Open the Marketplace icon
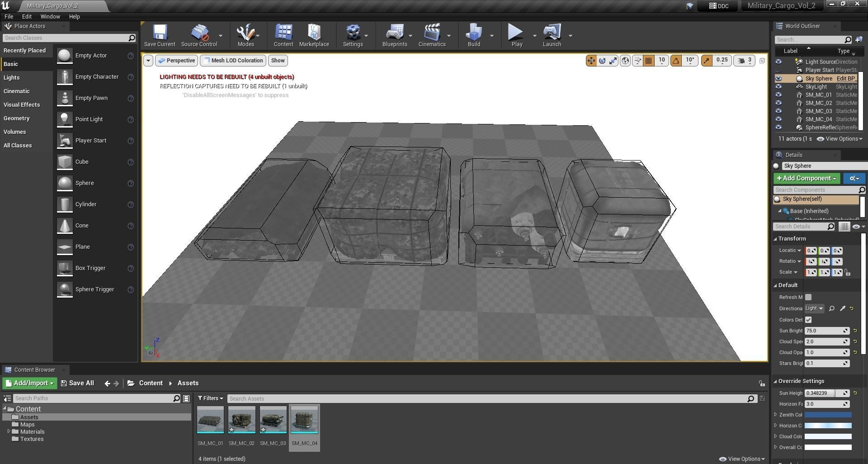This screenshot has height=464, width=868. 314,35
